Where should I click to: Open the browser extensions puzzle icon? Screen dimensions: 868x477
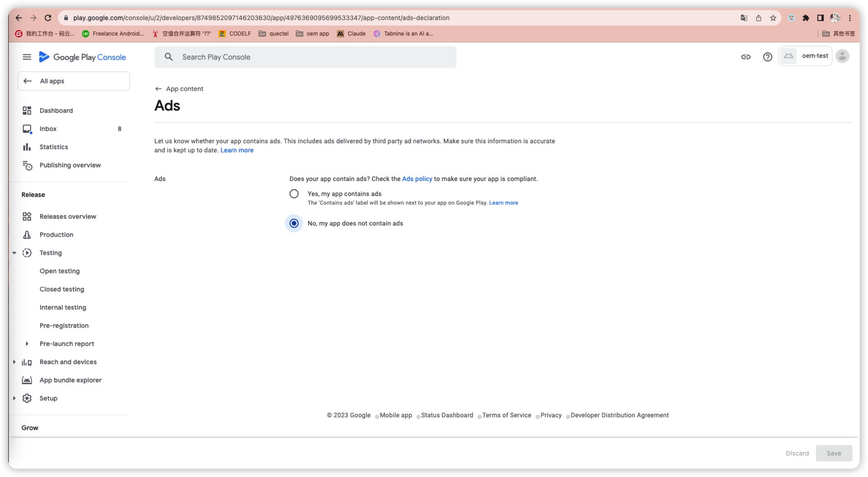click(x=806, y=18)
